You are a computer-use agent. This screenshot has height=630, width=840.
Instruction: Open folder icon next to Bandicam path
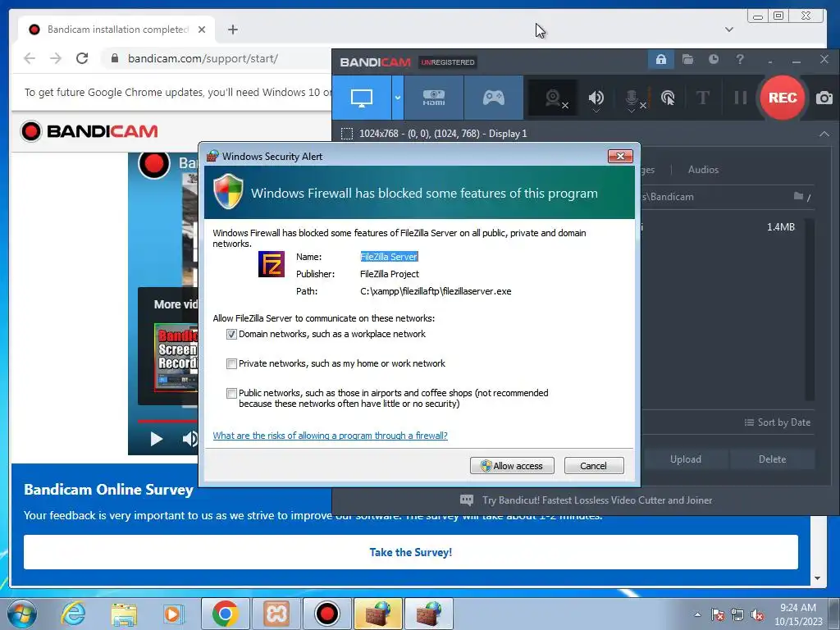(798, 197)
